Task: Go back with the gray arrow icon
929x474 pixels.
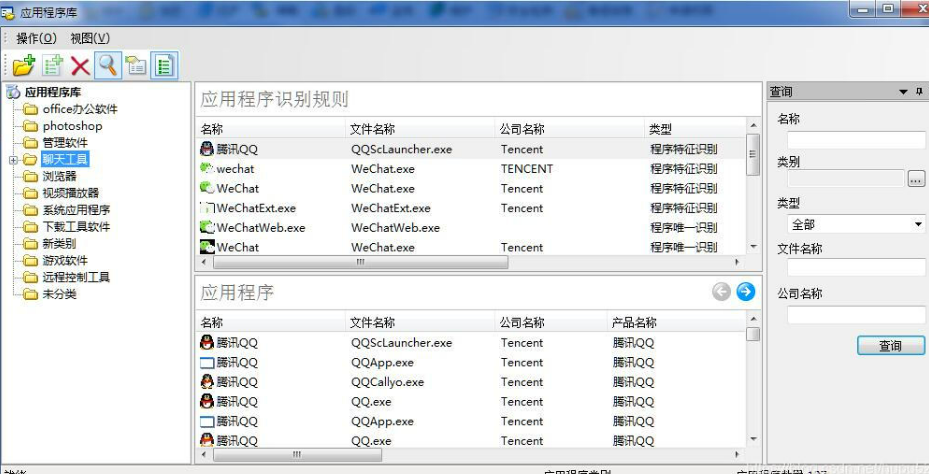Action: click(721, 292)
